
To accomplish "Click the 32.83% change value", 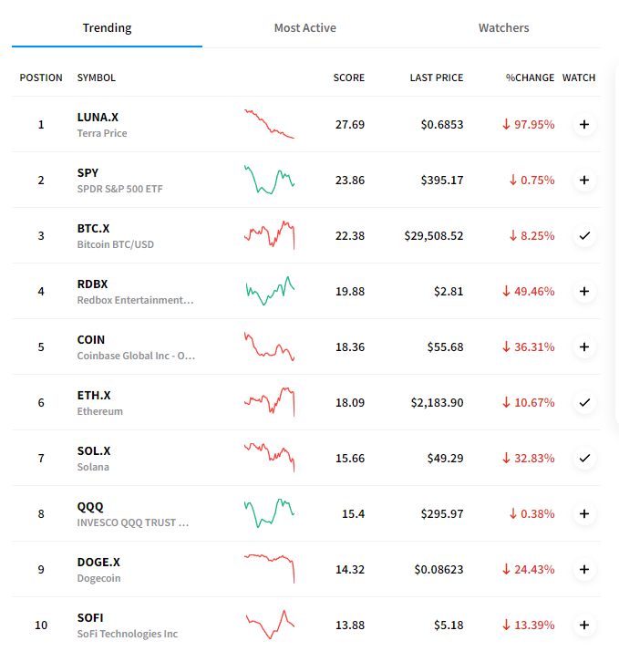I will (529, 458).
